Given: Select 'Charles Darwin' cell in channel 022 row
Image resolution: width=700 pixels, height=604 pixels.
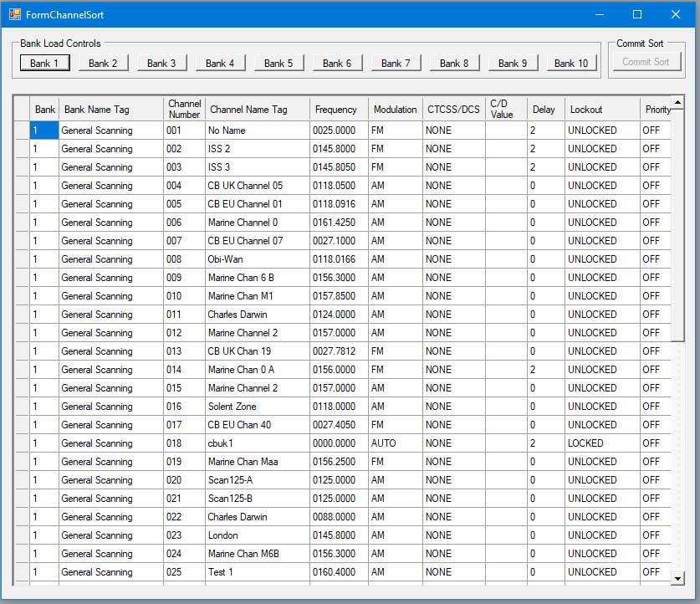Looking at the screenshot, I should 257,517.
